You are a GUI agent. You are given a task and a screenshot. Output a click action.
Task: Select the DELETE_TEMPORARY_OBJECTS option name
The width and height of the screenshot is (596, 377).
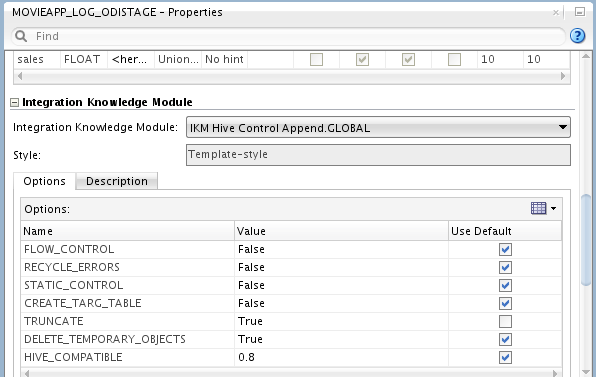(105, 339)
